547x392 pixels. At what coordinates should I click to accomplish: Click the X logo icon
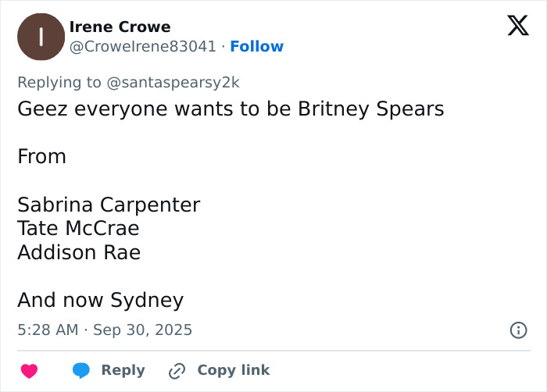point(517,27)
